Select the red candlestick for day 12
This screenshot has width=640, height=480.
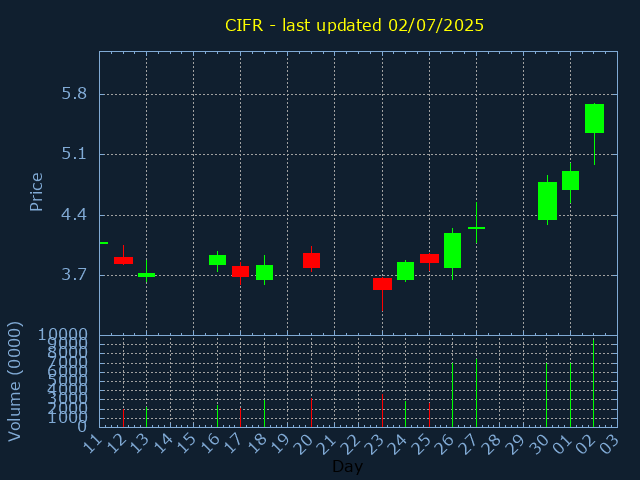point(123,260)
